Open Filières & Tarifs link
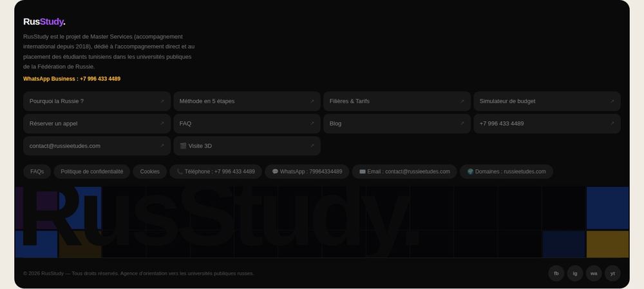Image resolution: width=644 pixels, height=289 pixels. pyautogui.click(x=397, y=101)
